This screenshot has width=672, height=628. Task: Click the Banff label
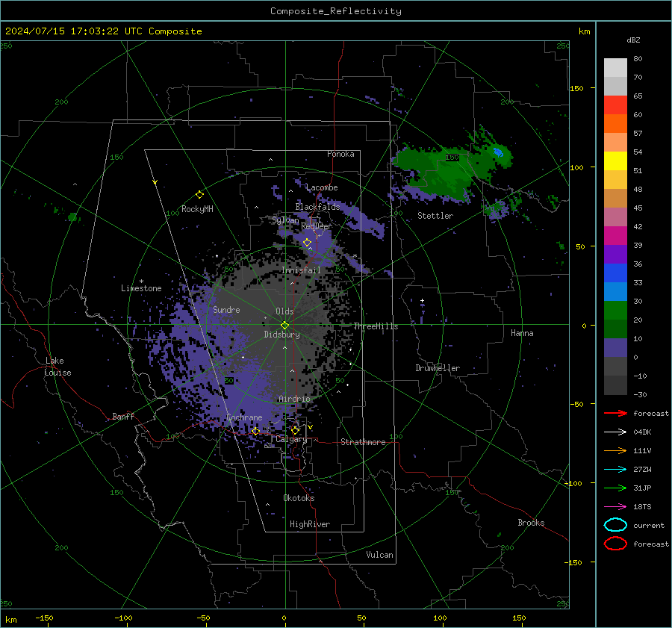(x=123, y=416)
